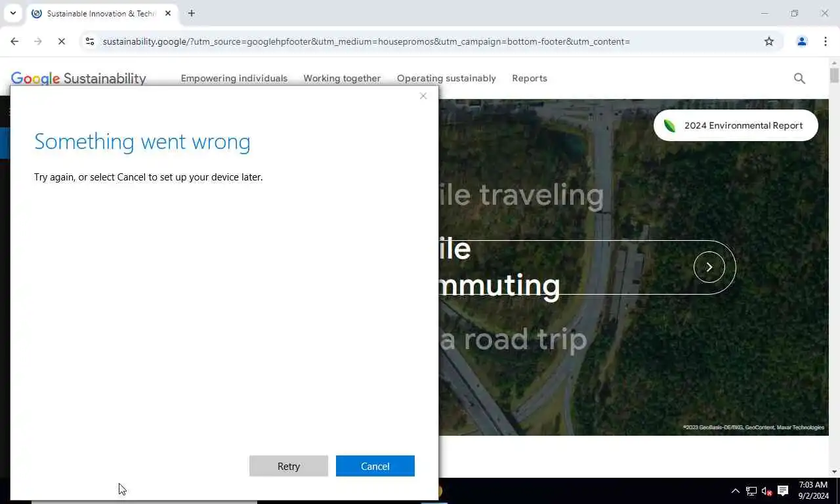Bookmark this page with star icon
The image size is (840, 504).
point(769,41)
